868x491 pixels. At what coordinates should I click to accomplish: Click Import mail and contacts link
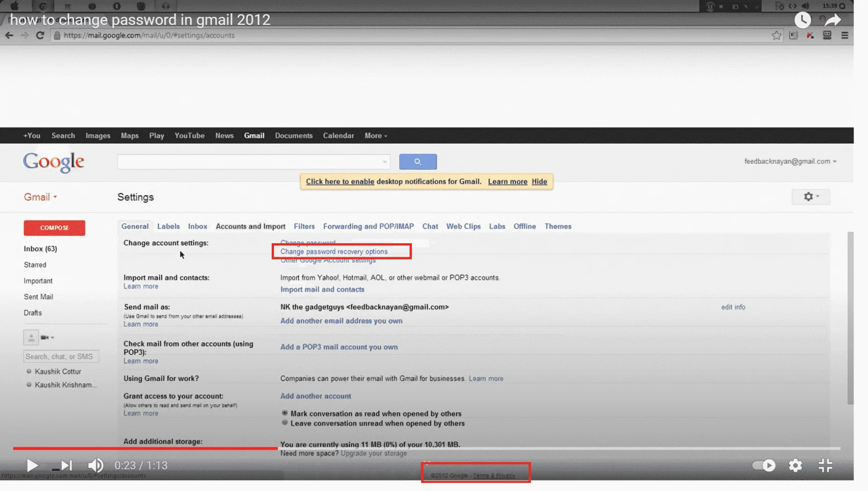click(x=322, y=289)
